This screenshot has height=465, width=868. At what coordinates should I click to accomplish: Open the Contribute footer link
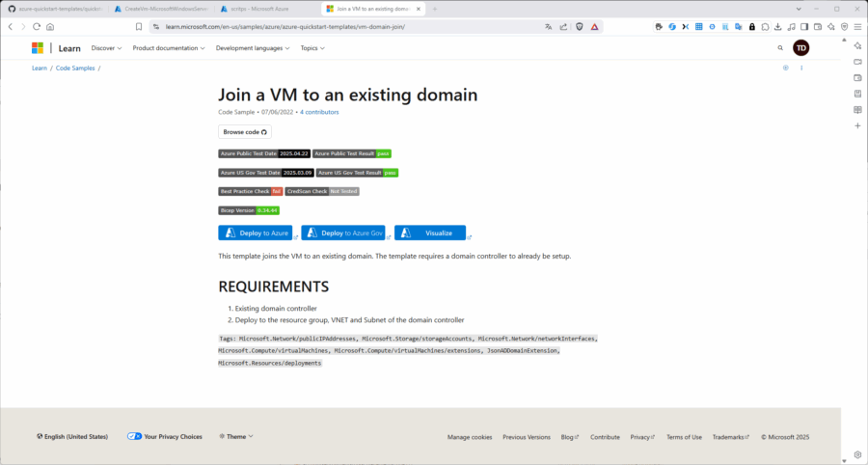click(x=605, y=437)
